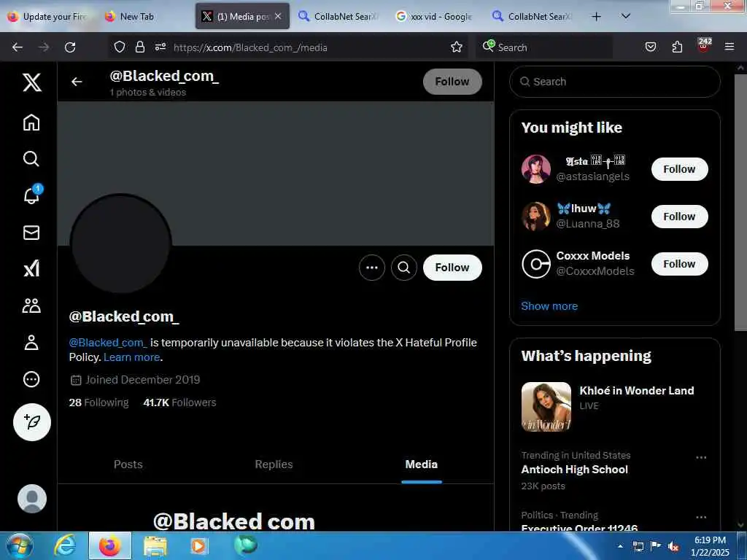The height and width of the screenshot is (560, 747).
Task: Open new tab with plus button
Action: tap(596, 17)
